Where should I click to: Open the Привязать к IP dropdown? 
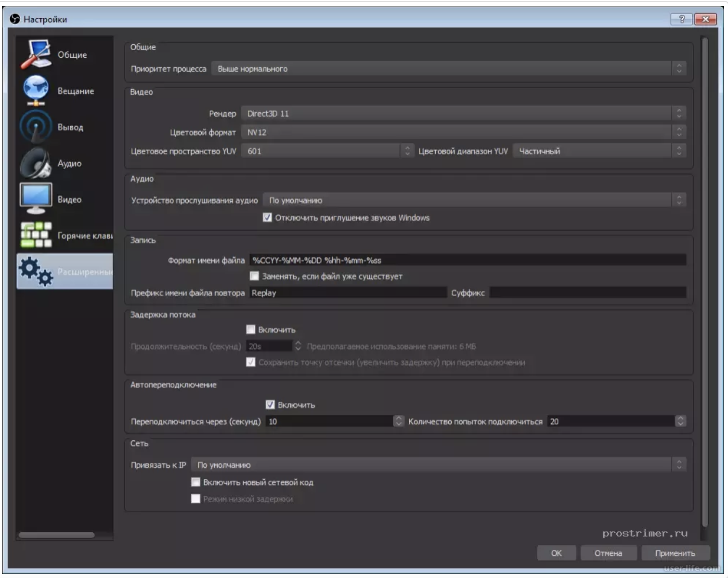[439, 465]
